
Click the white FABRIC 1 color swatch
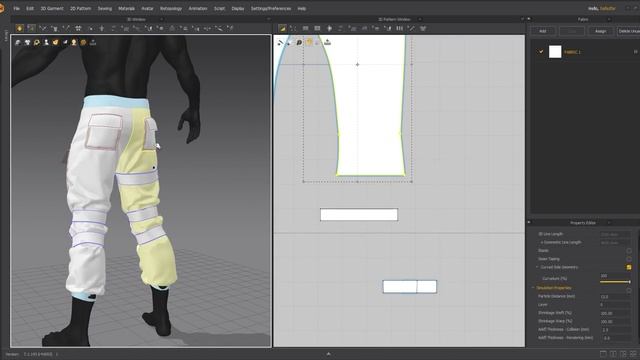(555, 52)
